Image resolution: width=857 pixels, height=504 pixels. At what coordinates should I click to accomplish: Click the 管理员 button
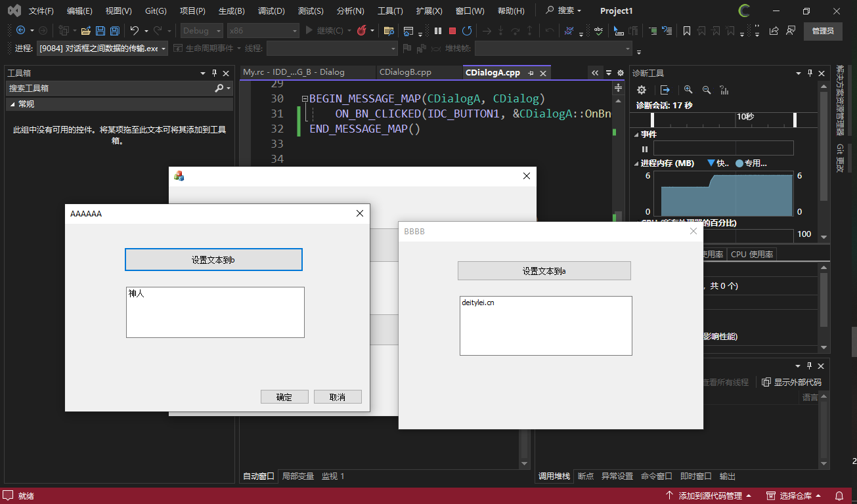tap(823, 31)
